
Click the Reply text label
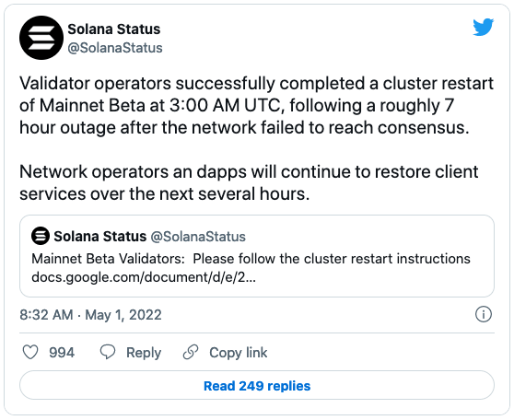(x=144, y=353)
